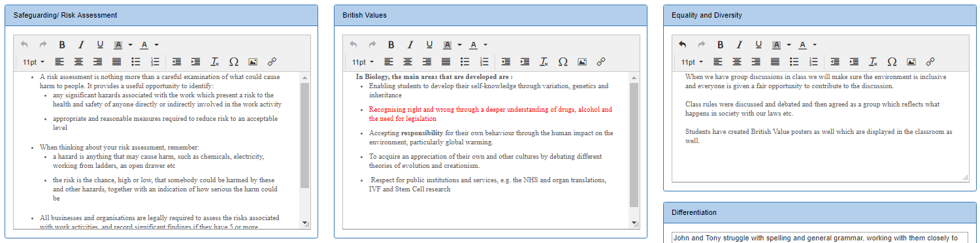Insert numbered list in Equality and Diversity editor
The width and height of the screenshot is (980, 243).
coord(813,62)
